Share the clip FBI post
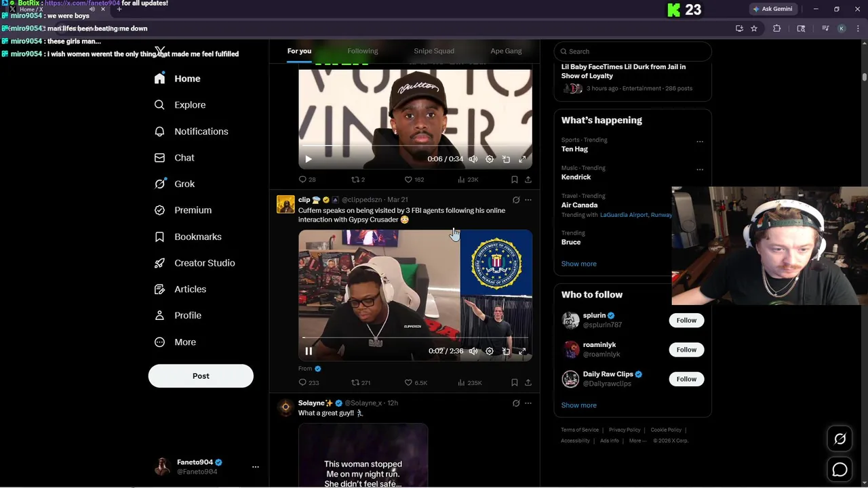868x488 pixels. [528, 382]
